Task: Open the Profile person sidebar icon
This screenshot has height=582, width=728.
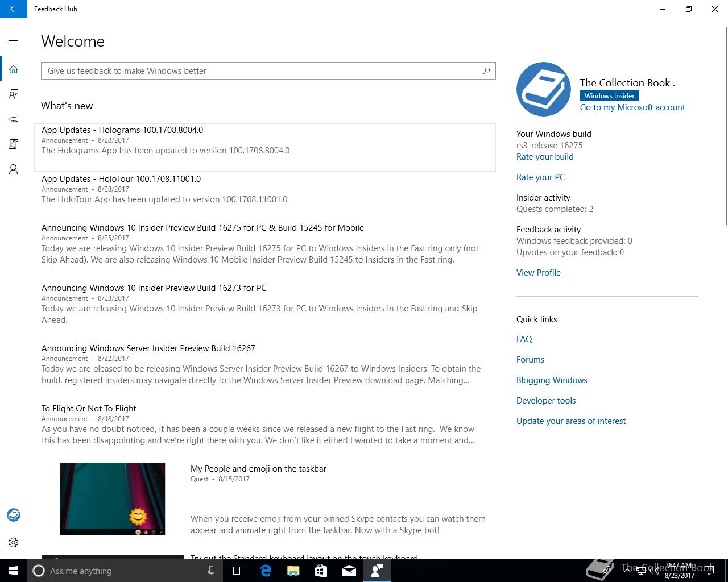Action: coord(14,169)
